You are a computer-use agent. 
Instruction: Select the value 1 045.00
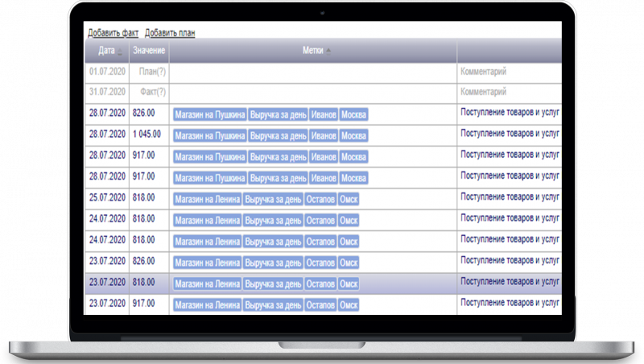click(147, 134)
